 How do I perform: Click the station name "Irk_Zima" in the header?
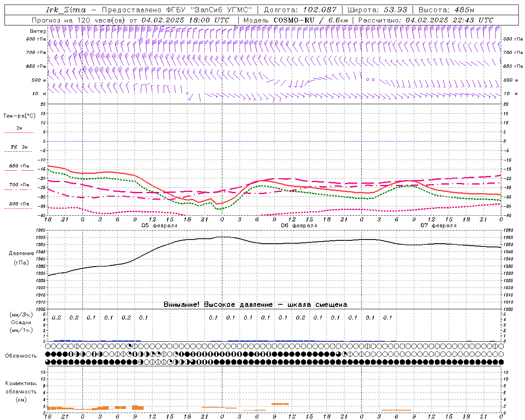click(x=66, y=10)
